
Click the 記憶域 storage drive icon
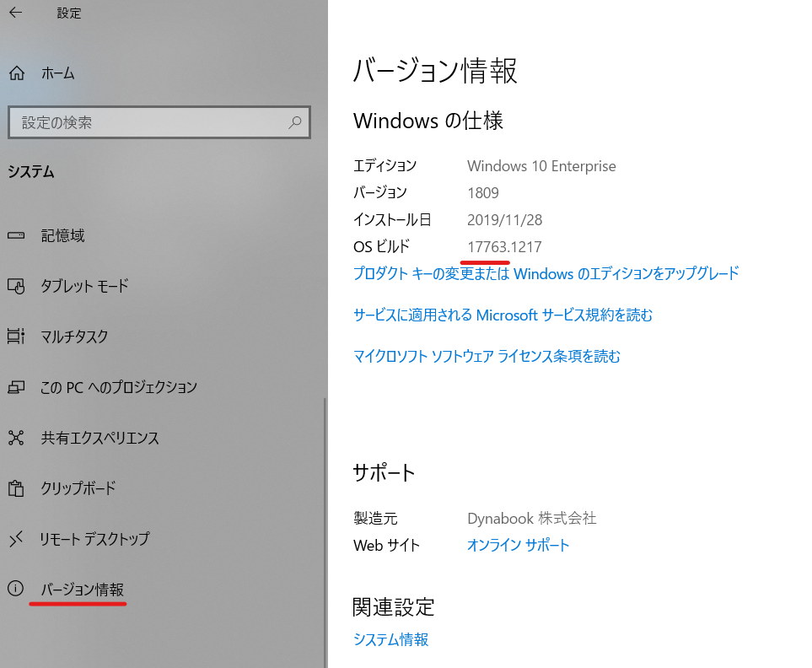point(16,235)
